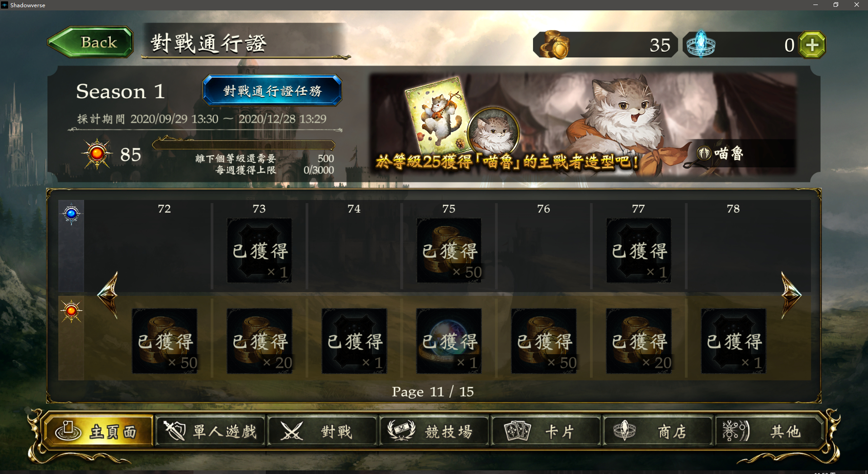Click the level 75 free orb reward
The width and height of the screenshot is (868, 474).
[x=449, y=341]
